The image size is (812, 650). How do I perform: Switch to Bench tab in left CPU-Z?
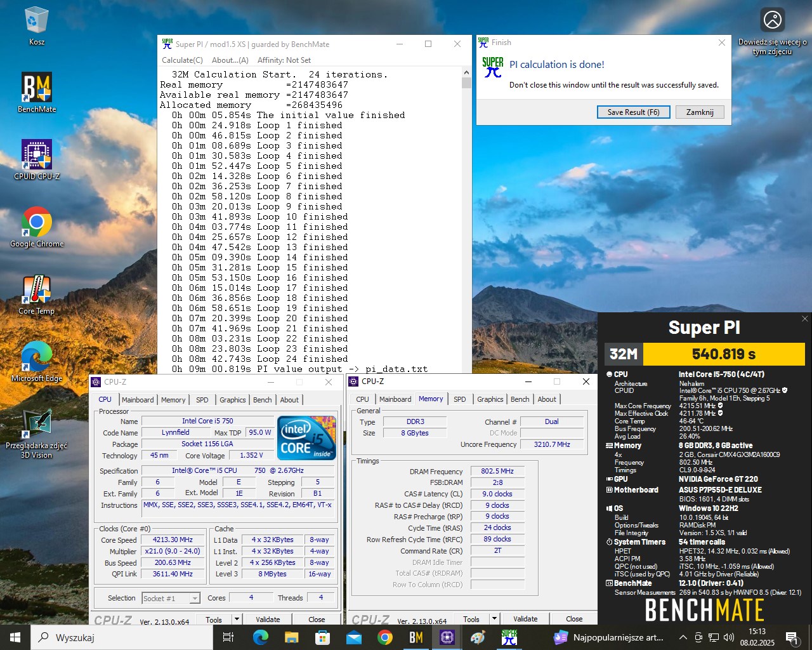point(263,400)
